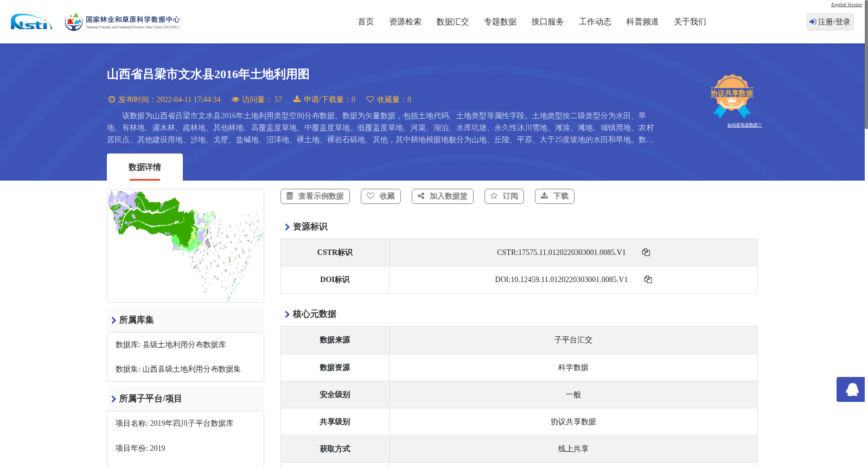This screenshot has height=467, width=868.
Task: Open the 数据汇交 menu
Action: point(452,22)
